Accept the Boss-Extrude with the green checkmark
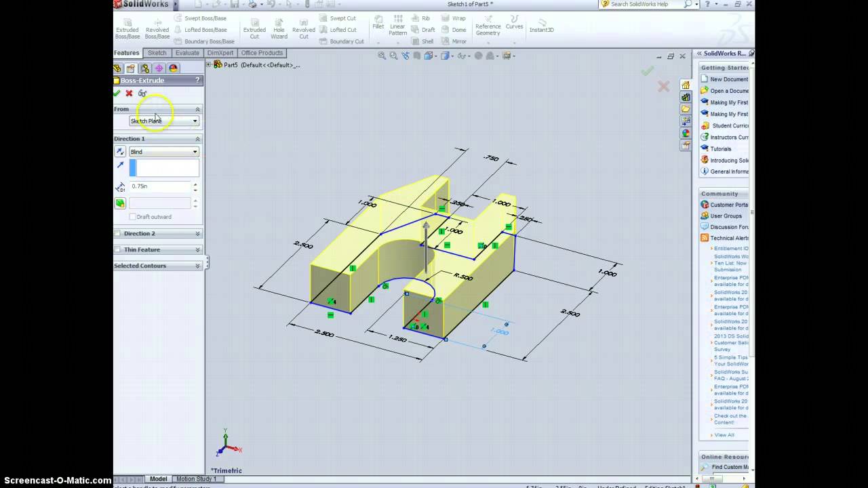Screen dimensions: 868x488 point(117,93)
